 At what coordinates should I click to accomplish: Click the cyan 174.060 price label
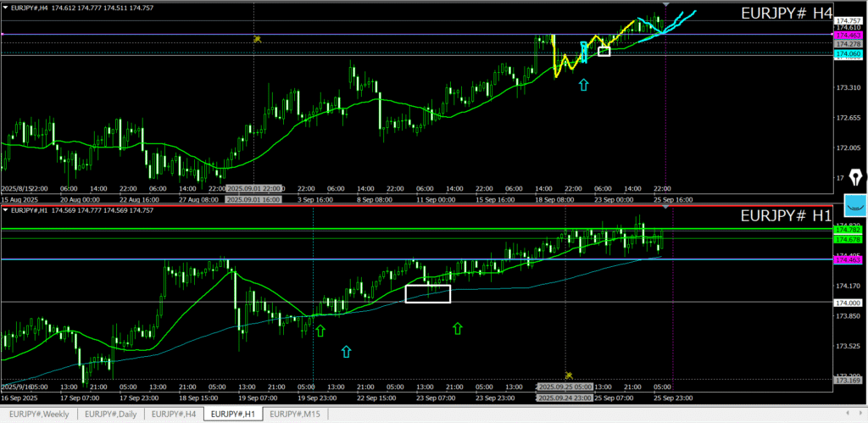(x=848, y=53)
